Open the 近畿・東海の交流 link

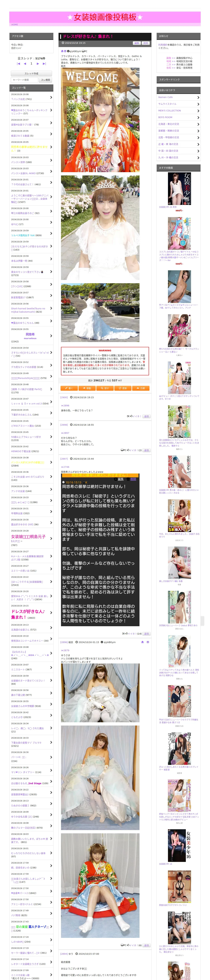168,144
